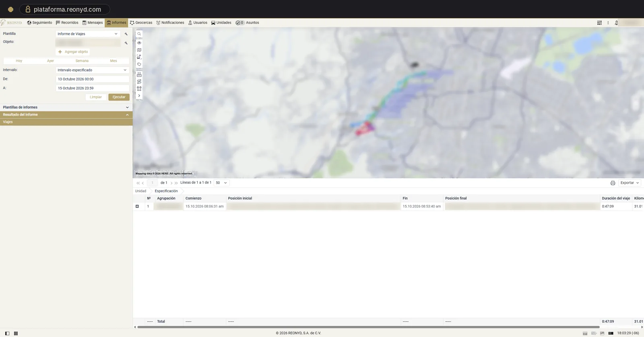Expand Plantillas de informes section
Image resolution: width=644 pixels, height=337 pixels.
pos(66,107)
